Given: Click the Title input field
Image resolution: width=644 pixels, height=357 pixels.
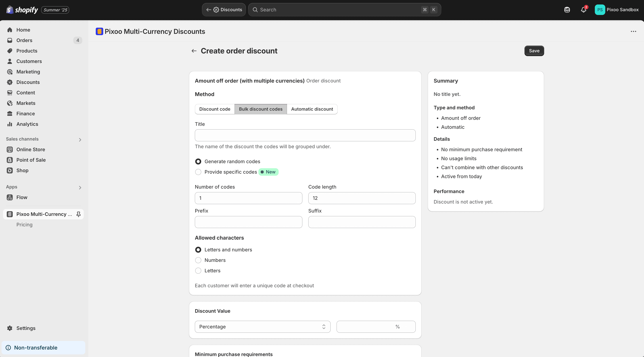Looking at the screenshot, I should [305, 135].
